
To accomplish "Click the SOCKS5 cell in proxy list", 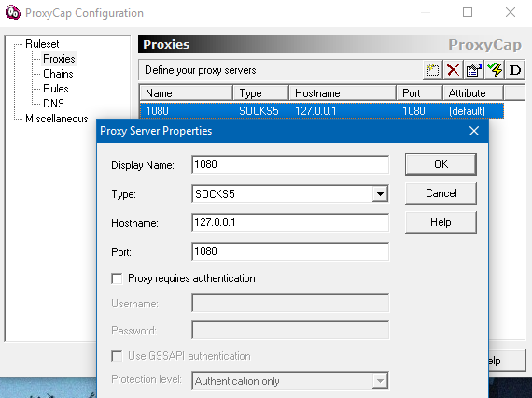I will [x=259, y=111].
